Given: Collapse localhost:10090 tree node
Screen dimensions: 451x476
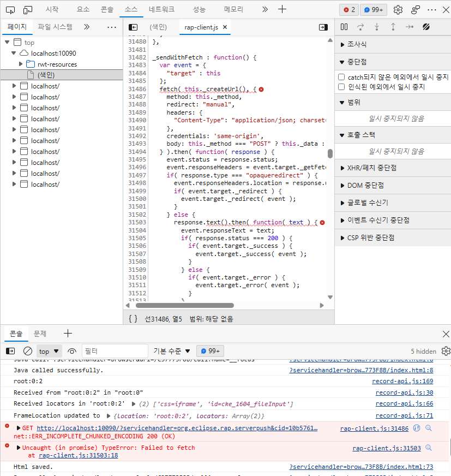Looking at the screenshot, I should 14,53.
